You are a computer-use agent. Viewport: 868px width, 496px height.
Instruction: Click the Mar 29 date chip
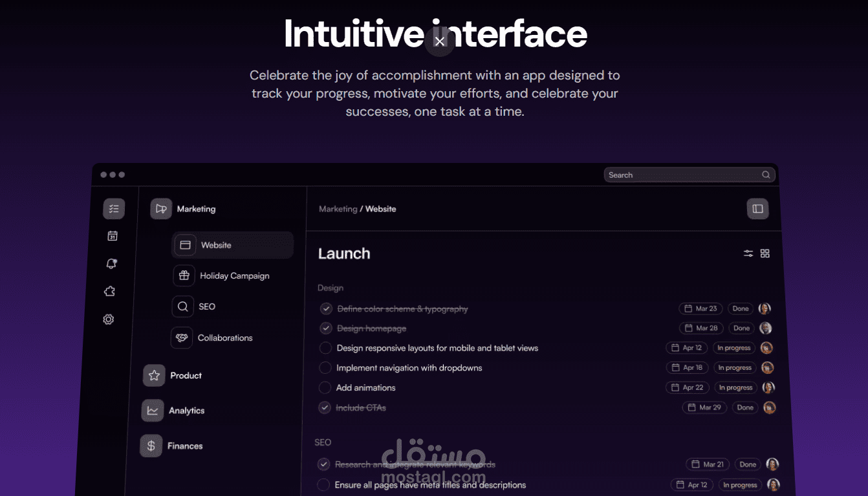(704, 407)
